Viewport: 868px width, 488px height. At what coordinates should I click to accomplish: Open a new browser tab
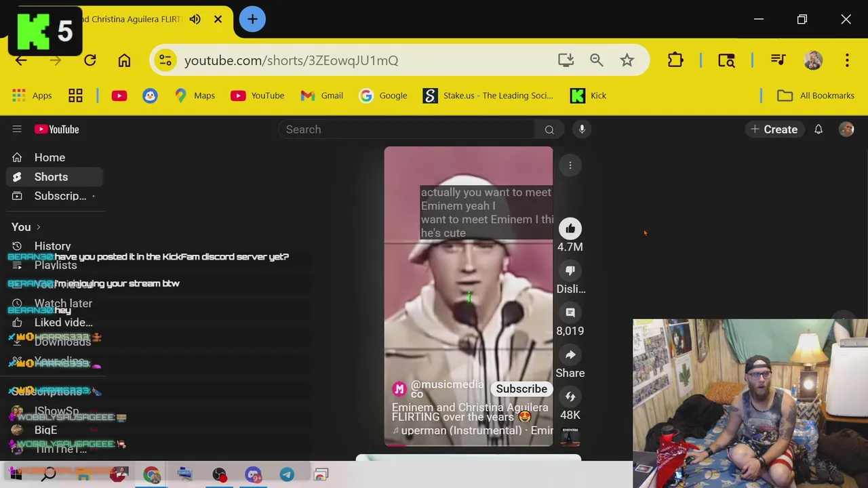[x=252, y=19]
